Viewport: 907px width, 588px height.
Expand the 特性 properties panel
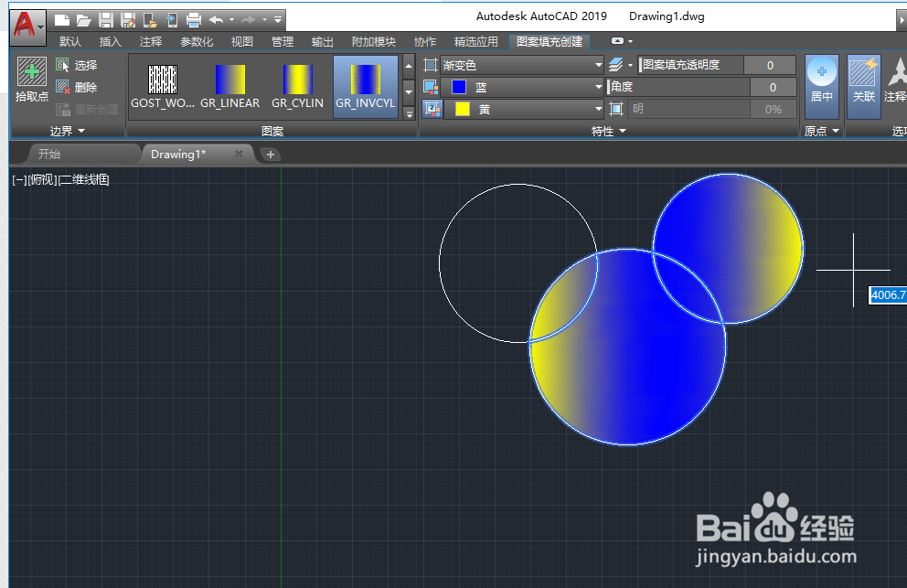609,132
